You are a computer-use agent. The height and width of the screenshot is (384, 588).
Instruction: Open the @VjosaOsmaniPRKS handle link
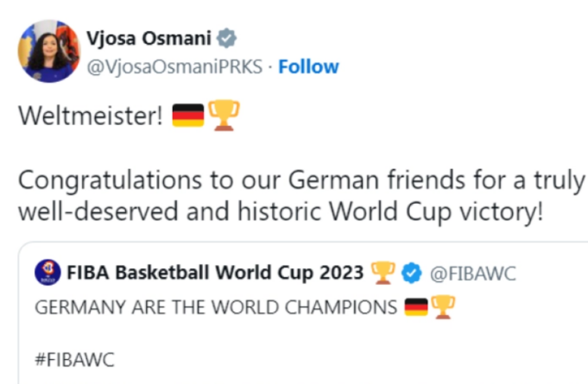coord(171,66)
